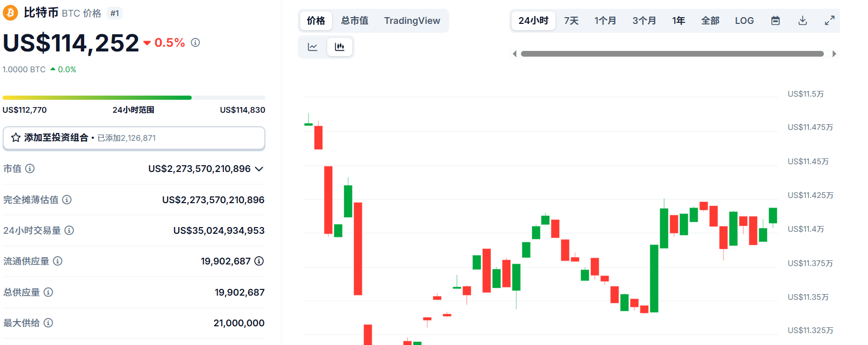Click 添加至投资组合 button
The image size is (868, 345).
coord(134,138)
